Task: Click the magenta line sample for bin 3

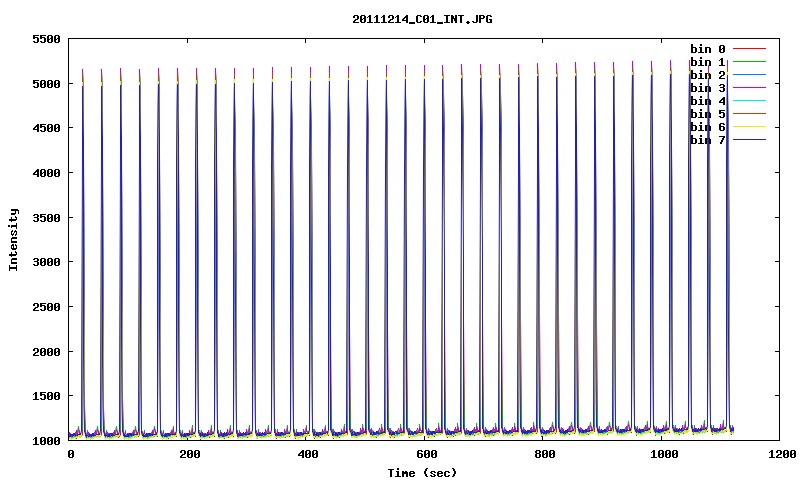Action: coord(749,88)
